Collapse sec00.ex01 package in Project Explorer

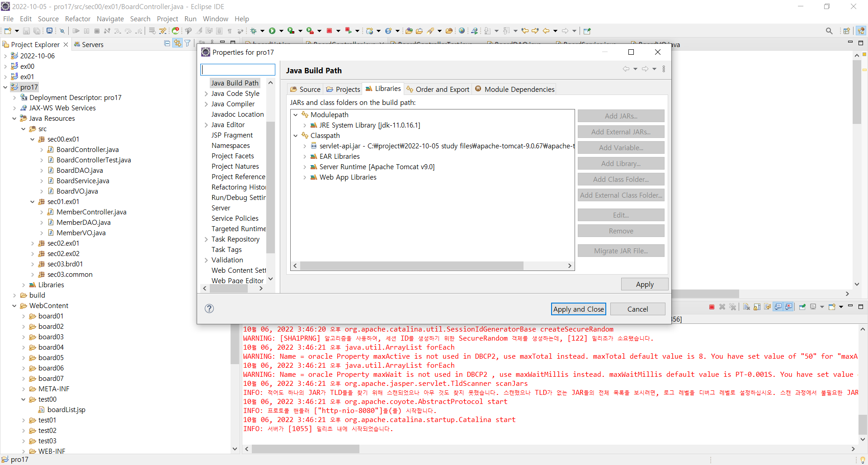(x=33, y=139)
